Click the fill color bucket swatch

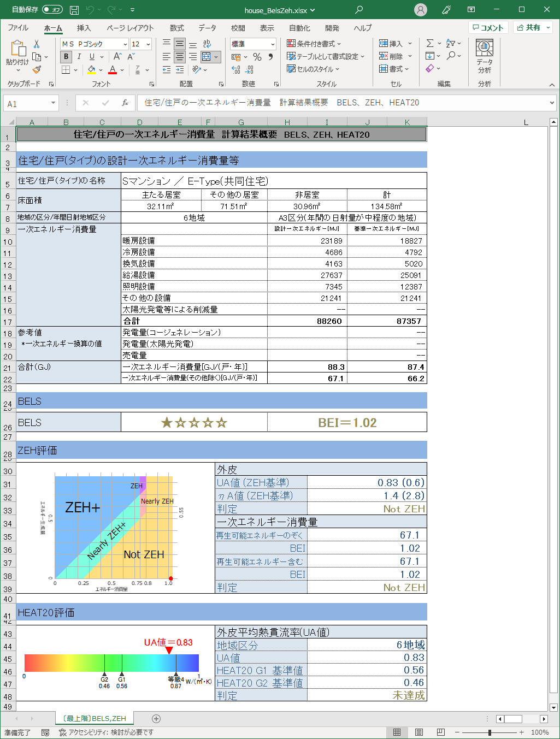(91, 70)
